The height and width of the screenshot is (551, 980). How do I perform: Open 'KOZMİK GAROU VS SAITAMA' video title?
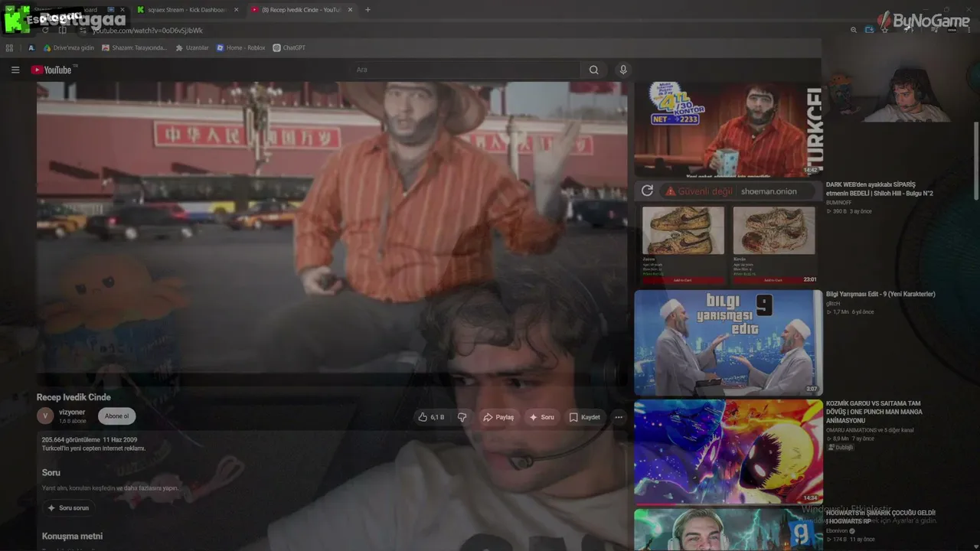[874, 412]
